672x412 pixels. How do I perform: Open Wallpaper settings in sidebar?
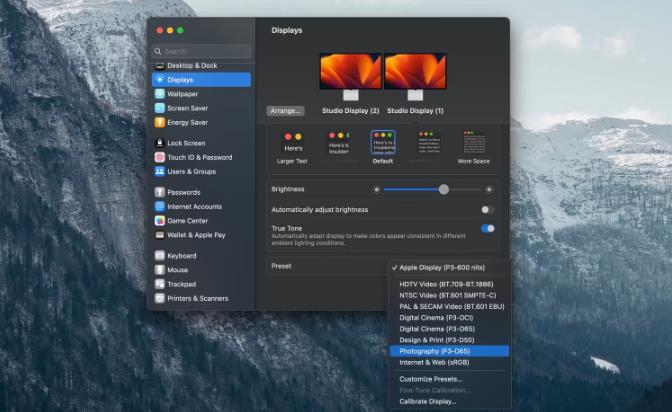(x=183, y=94)
